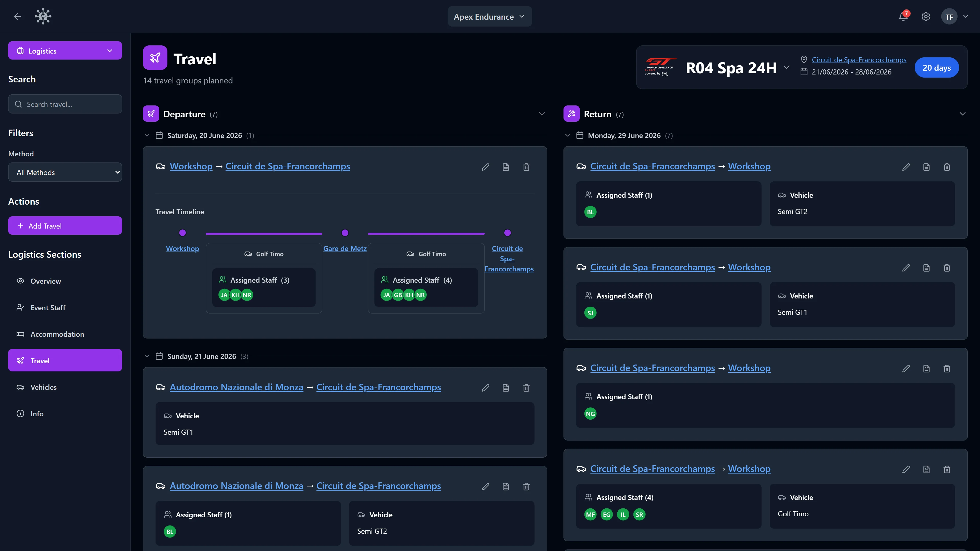
Task: Click the back arrow icon
Action: [x=17, y=17]
